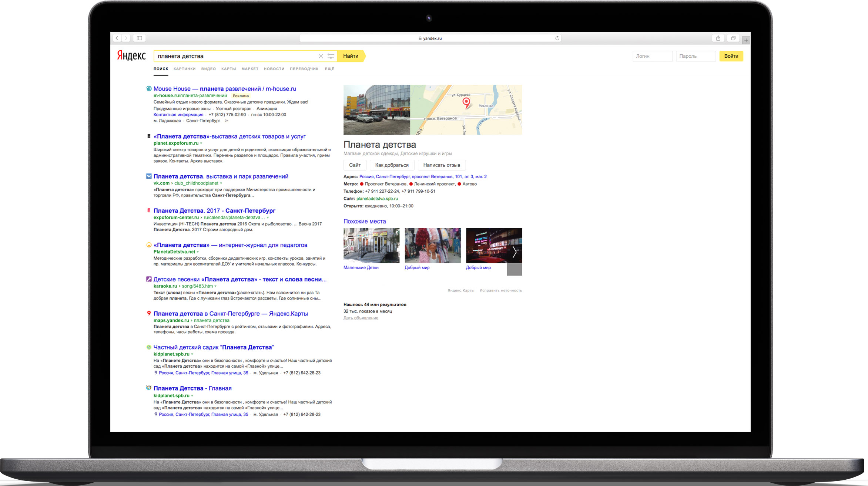
Task: Switch to the ВИДЕО tab
Action: click(x=209, y=69)
